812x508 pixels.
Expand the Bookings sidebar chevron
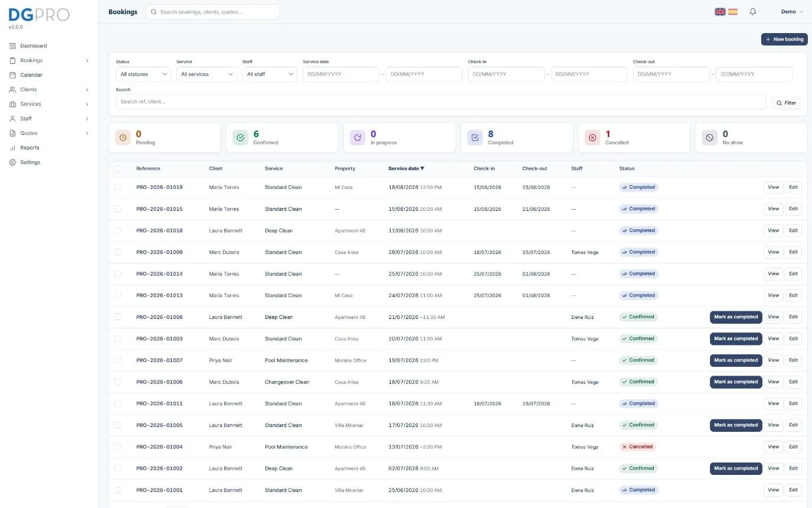(87, 60)
